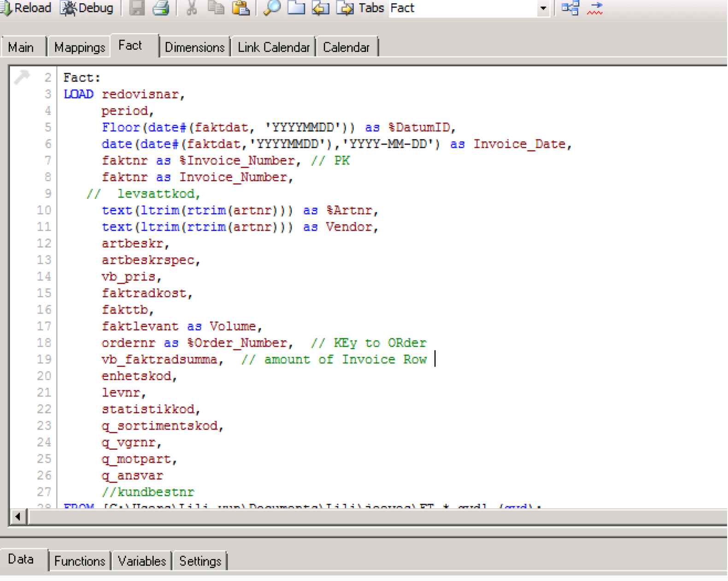The width and height of the screenshot is (728, 581).
Task: Open search with magnifier icon
Action: [x=272, y=8]
